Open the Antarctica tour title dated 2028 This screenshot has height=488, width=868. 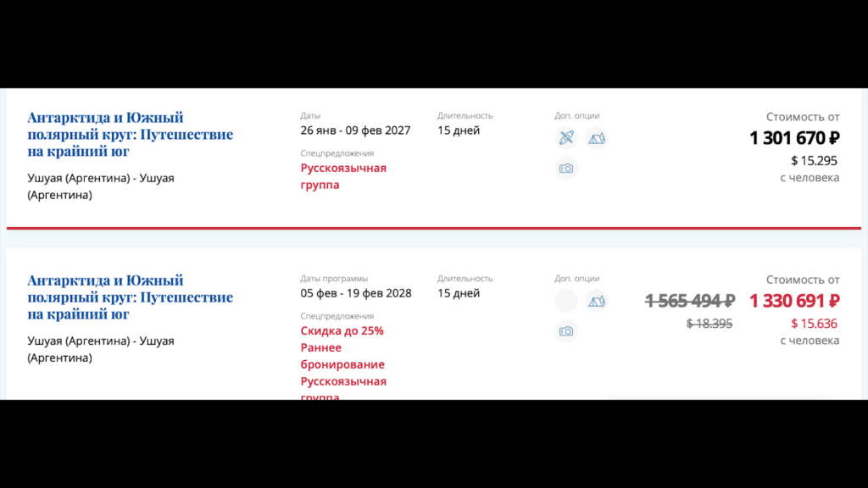tap(130, 297)
